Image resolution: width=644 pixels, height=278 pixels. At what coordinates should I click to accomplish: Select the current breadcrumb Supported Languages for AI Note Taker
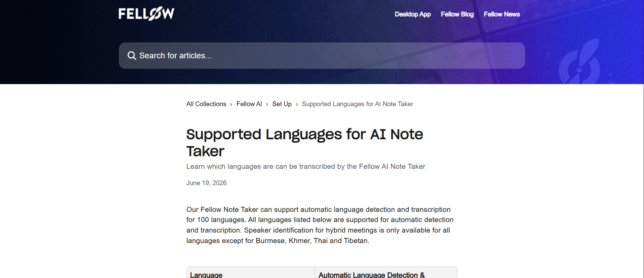click(358, 104)
